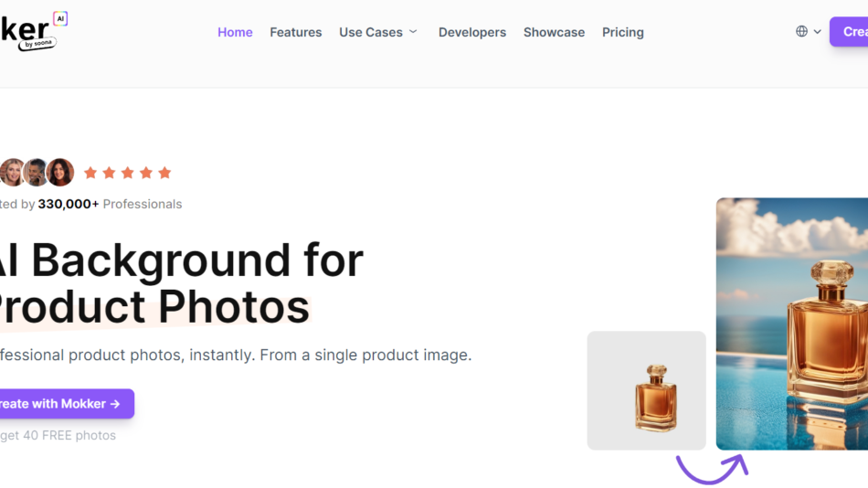This screenshot has height=488, width=868.
Task: Open the Features page
Action: (x=295, y=32)
